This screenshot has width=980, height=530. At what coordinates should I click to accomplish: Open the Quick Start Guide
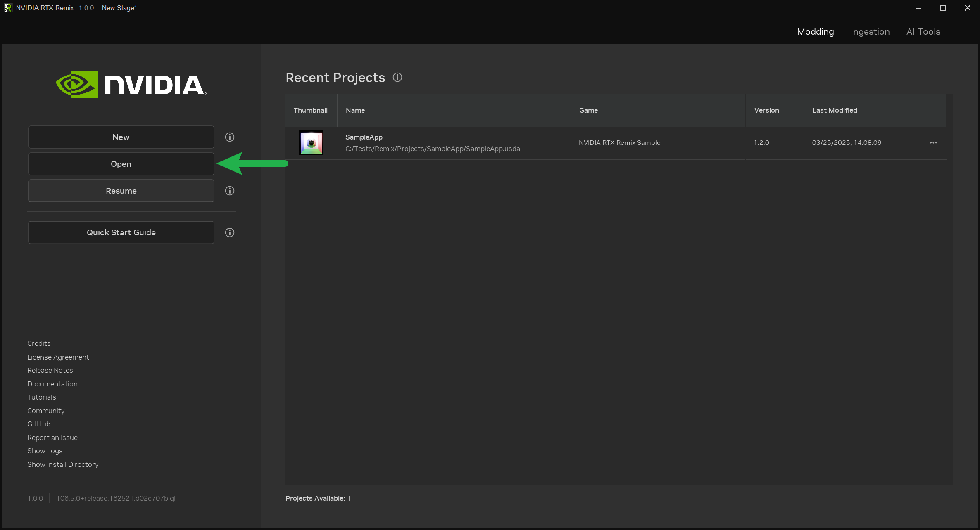121,232
